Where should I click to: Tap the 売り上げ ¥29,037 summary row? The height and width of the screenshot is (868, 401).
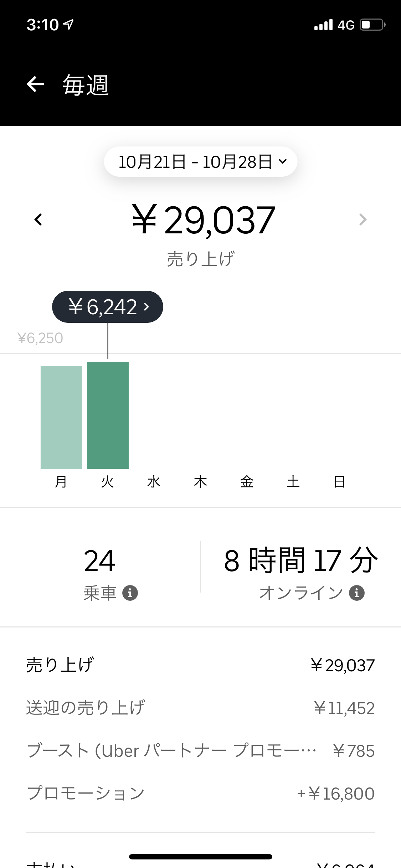[200, 665]
